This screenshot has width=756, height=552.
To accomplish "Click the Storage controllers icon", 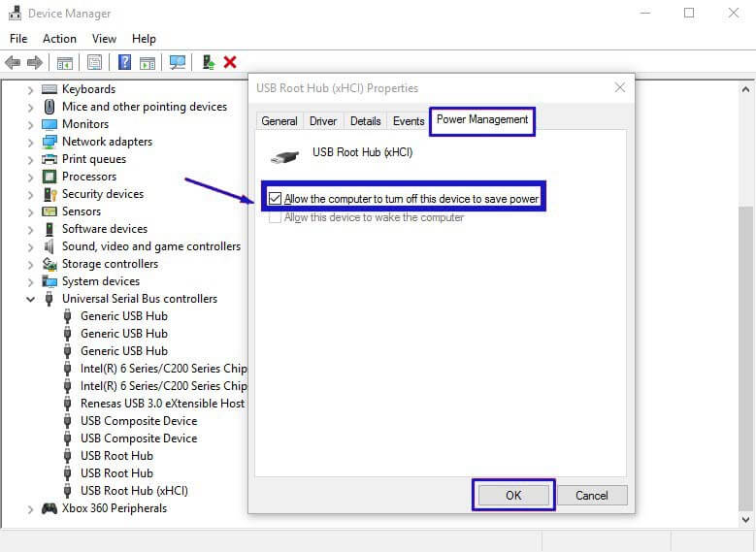I will tap(49, 264).
